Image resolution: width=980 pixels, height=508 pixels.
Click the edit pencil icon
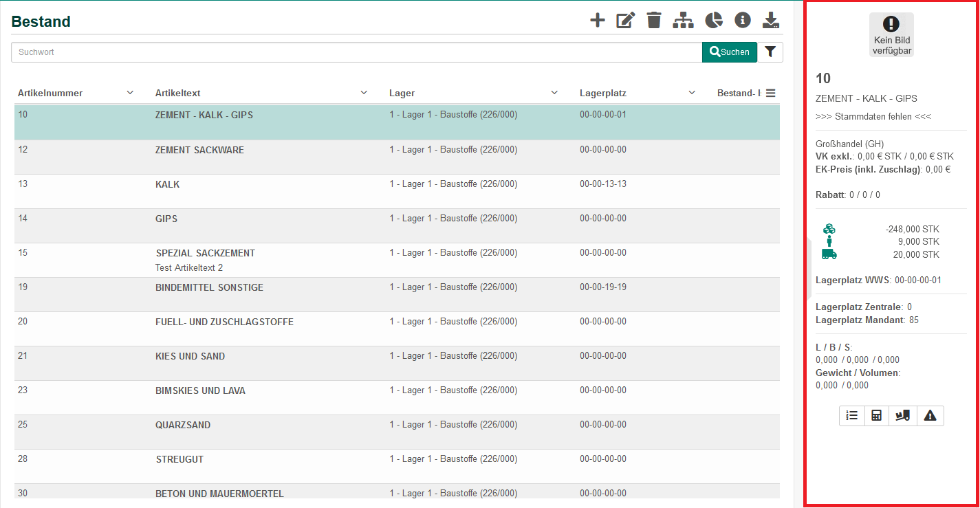tap(625, 21)
